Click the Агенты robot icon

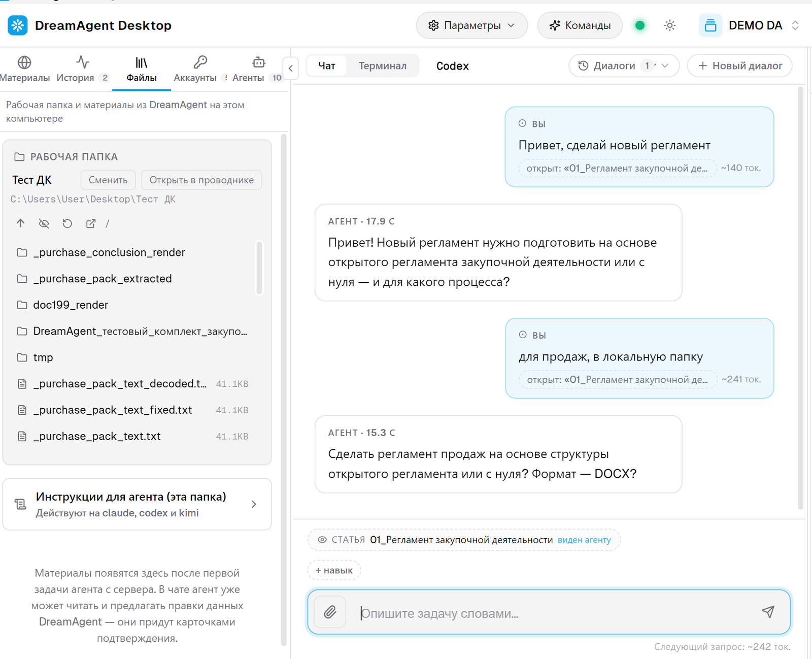pyautogui.click(x=259, y=62)
